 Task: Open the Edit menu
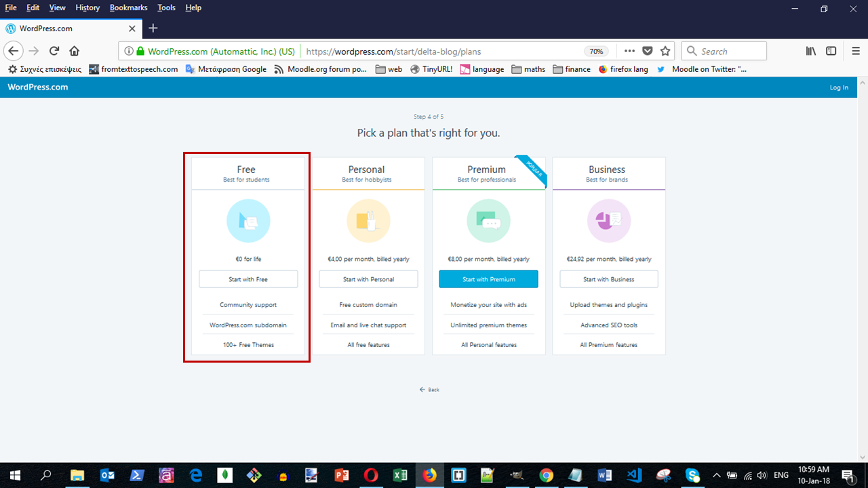click(x=33, y=7)
